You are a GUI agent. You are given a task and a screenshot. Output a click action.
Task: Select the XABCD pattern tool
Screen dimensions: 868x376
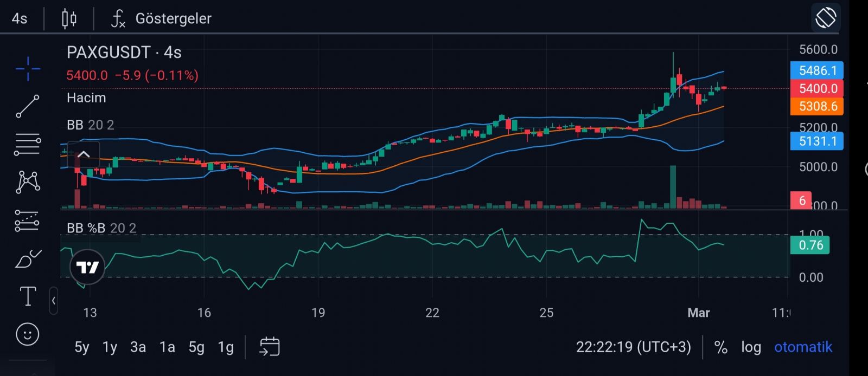[x=28, y=182]
